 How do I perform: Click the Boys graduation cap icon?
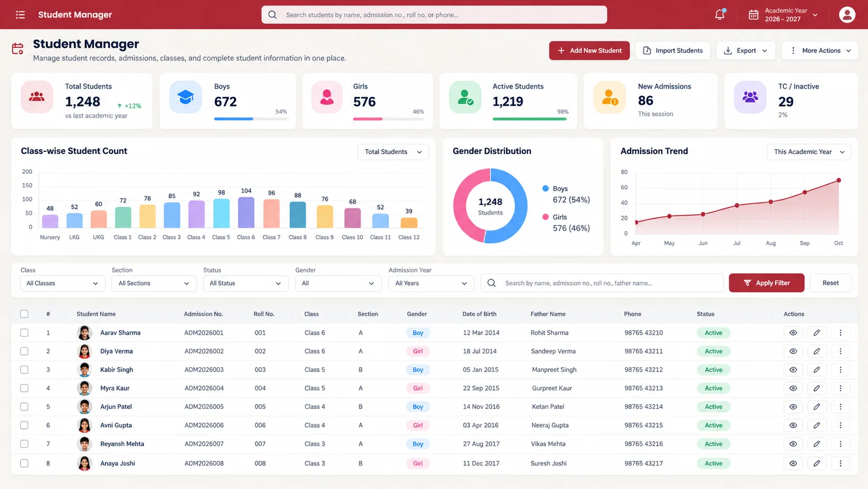(185, 97)
